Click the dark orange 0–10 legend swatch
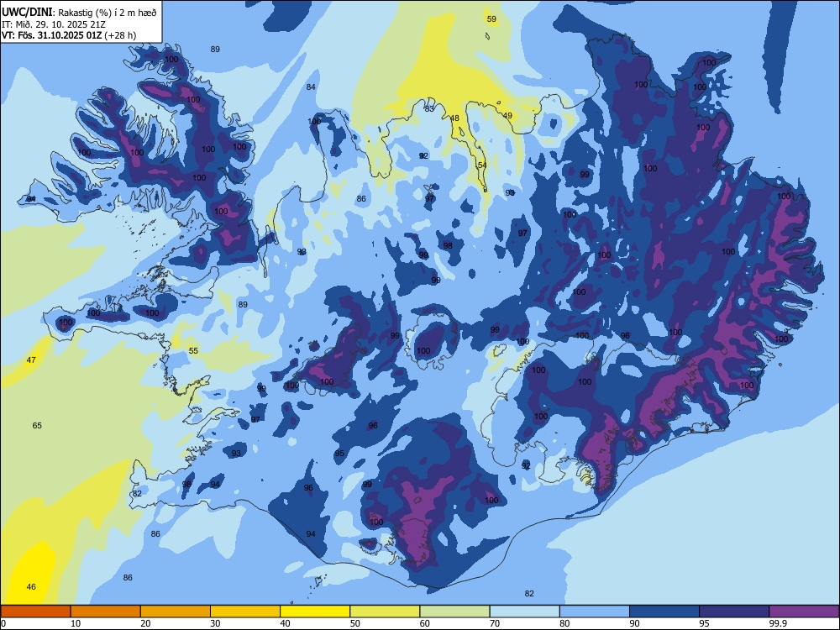The image size is (840, 630). tap(35, 612)
